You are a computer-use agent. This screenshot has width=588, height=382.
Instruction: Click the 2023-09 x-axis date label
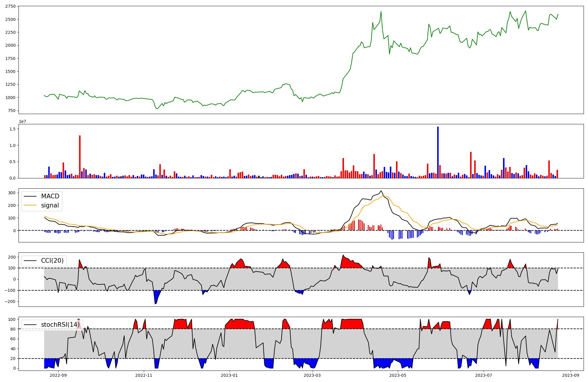click(571, 375)
